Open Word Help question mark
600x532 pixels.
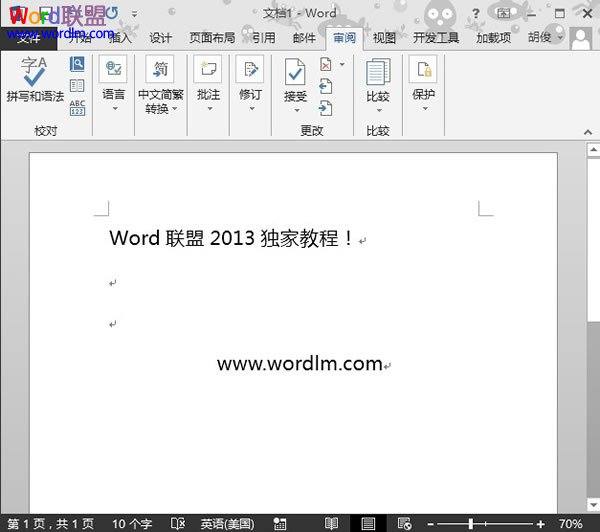[x=475, y=14]
